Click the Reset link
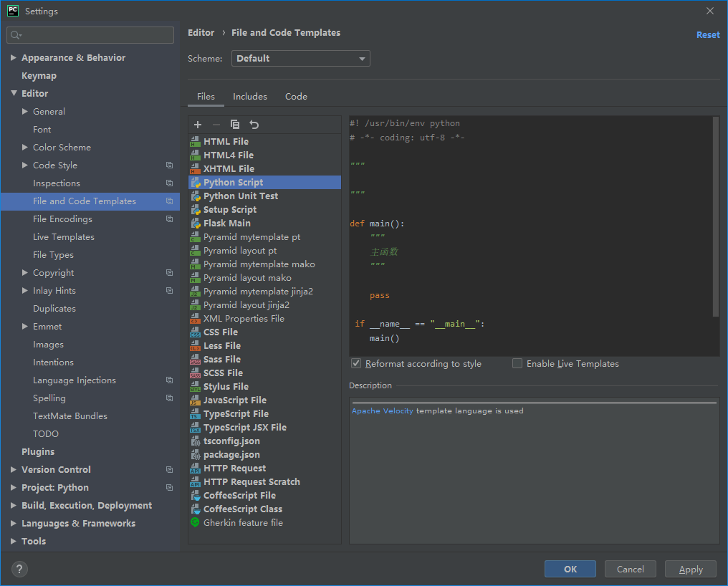 click(708, 35)
